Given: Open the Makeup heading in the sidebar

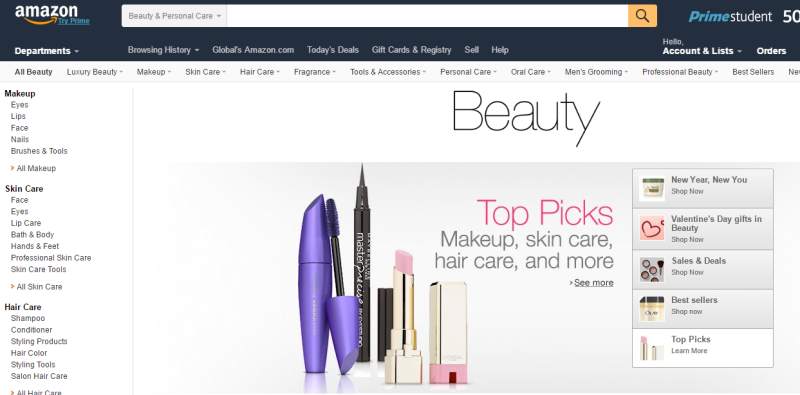Looking at the screenshot, I should (20, 94).
